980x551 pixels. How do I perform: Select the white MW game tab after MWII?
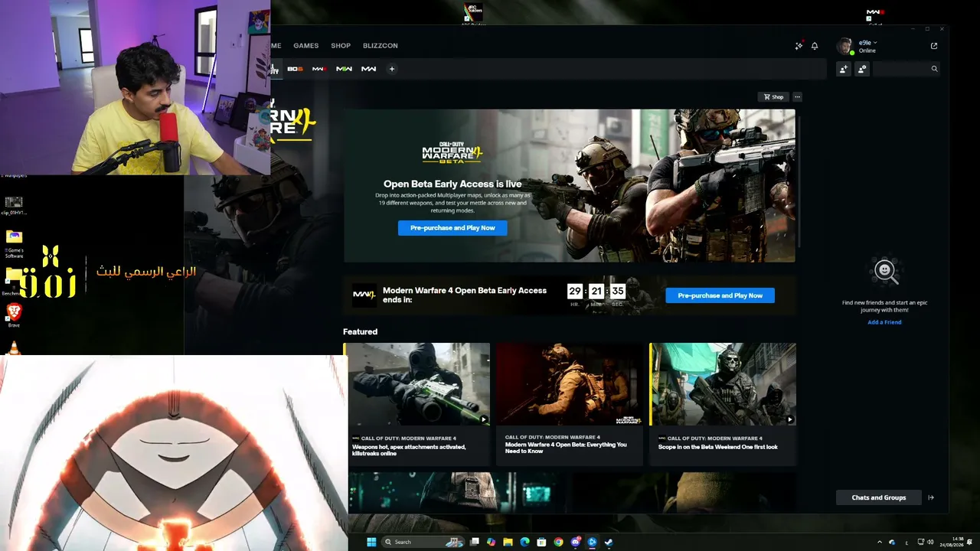[x=368, y=69]
